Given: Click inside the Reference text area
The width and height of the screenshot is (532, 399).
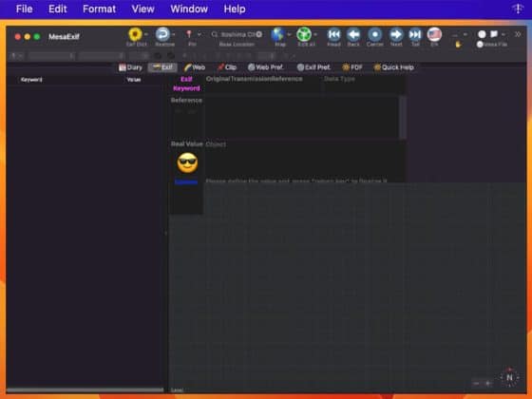Looking at the screenshot, I should [301, 118].
